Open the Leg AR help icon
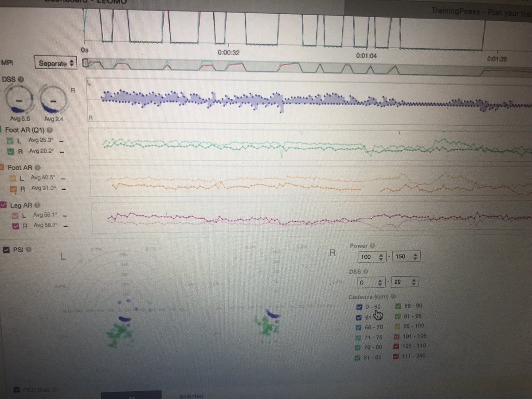 (x=37, y=205)
